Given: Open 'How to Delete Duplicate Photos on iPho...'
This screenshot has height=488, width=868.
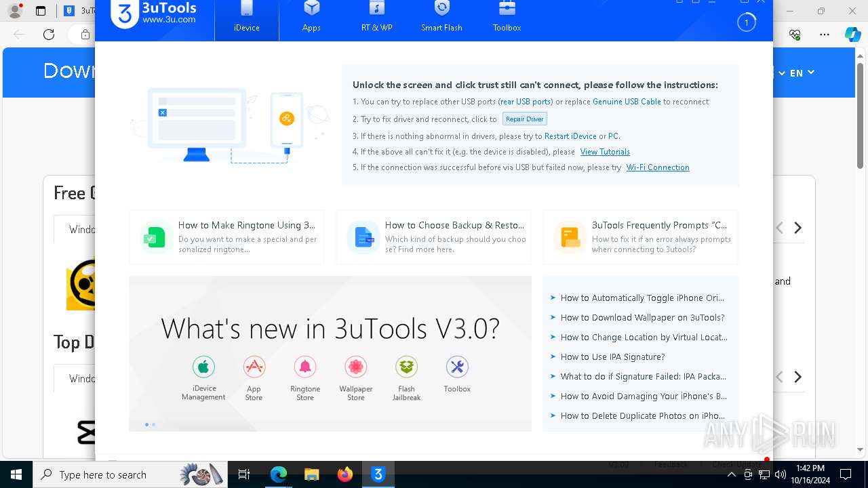Looking at the screenshot, I should (x=642, y=415).
